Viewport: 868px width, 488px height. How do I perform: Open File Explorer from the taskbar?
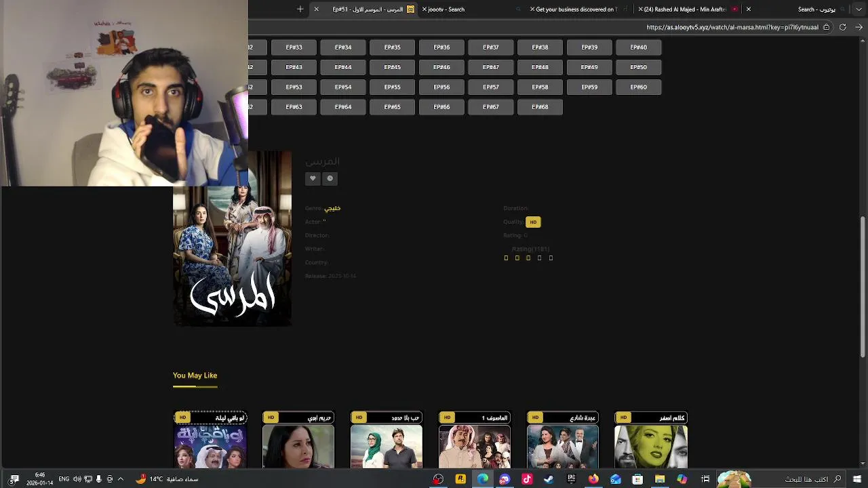pos(660,479)
